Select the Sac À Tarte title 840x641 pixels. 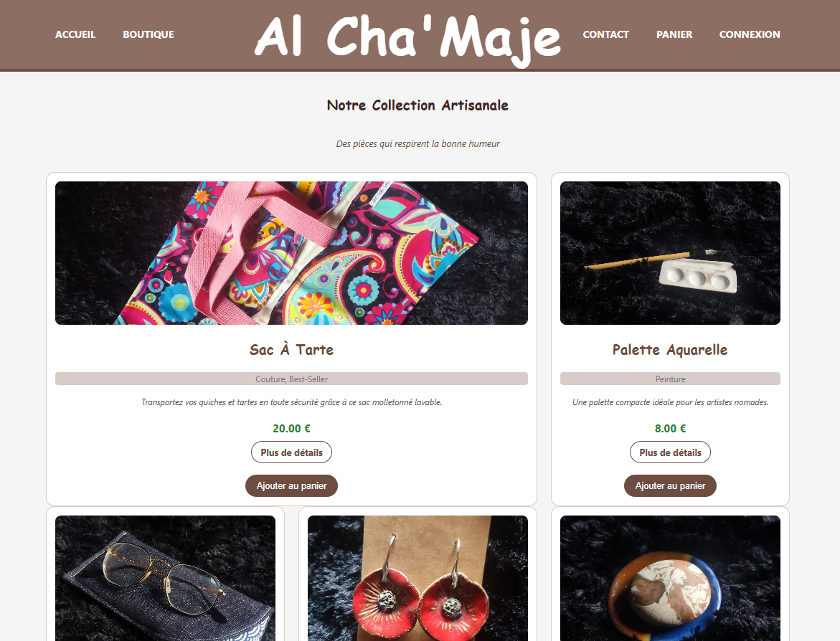pyautogui.click(x=291, y=350)
